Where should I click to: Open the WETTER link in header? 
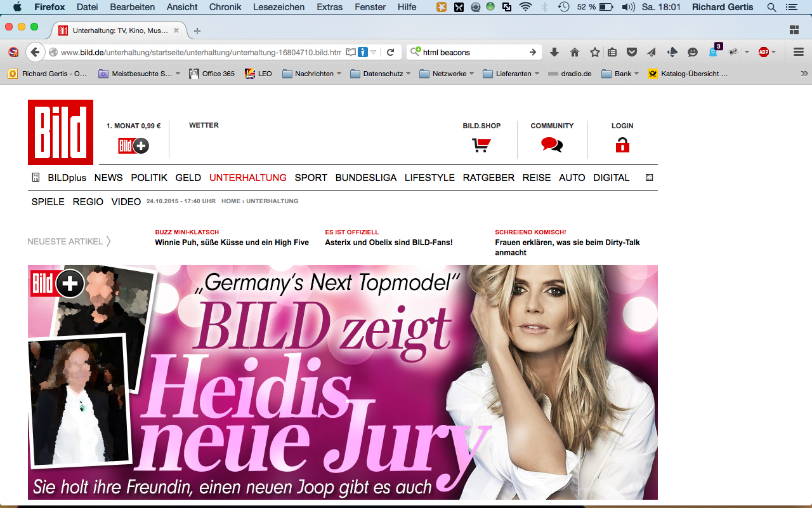(x=204, y=125)
